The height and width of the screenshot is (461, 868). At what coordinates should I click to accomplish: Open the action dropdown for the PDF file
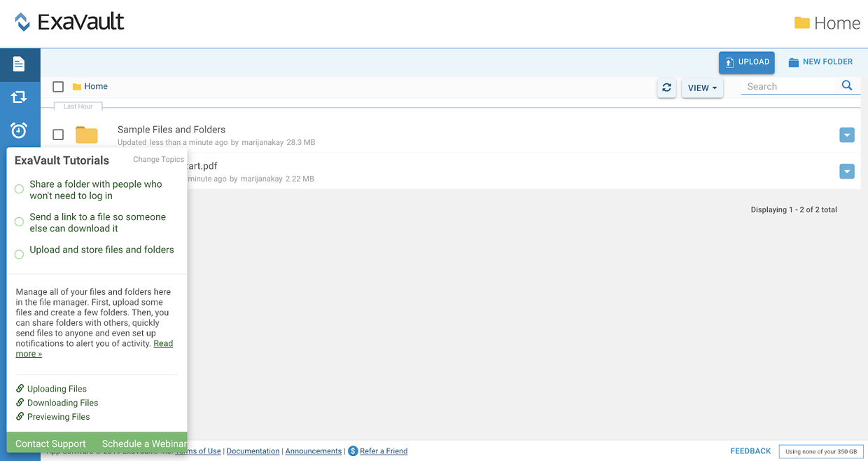846,172
